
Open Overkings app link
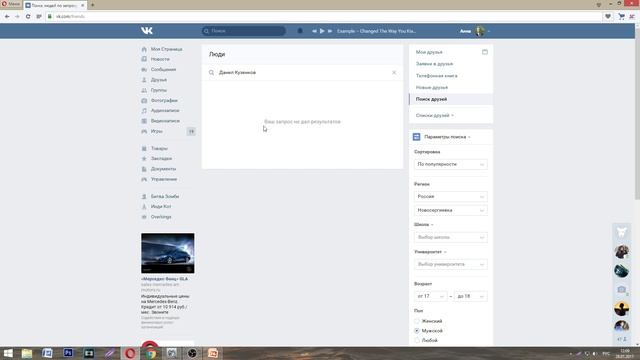161,217
